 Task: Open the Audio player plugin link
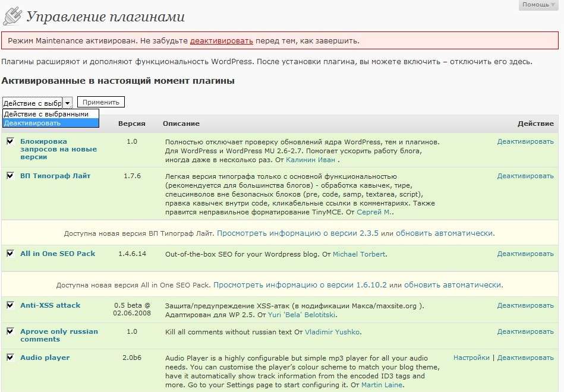click(45, 358)
